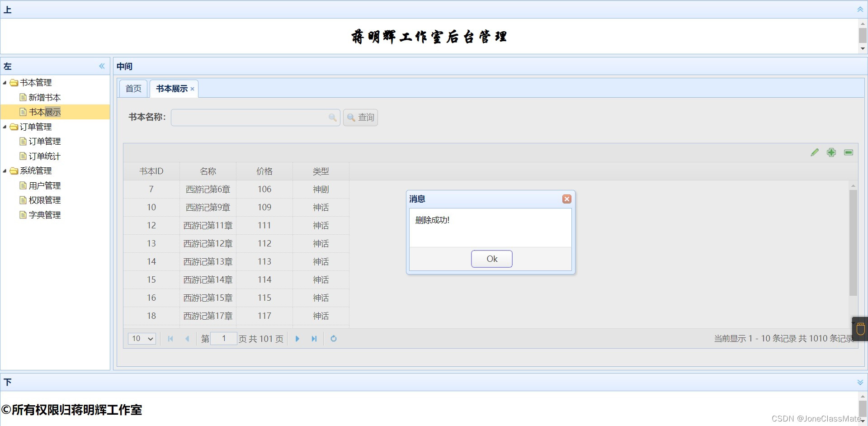Click price cell 115
868x426 pixels.
(264, 298)
